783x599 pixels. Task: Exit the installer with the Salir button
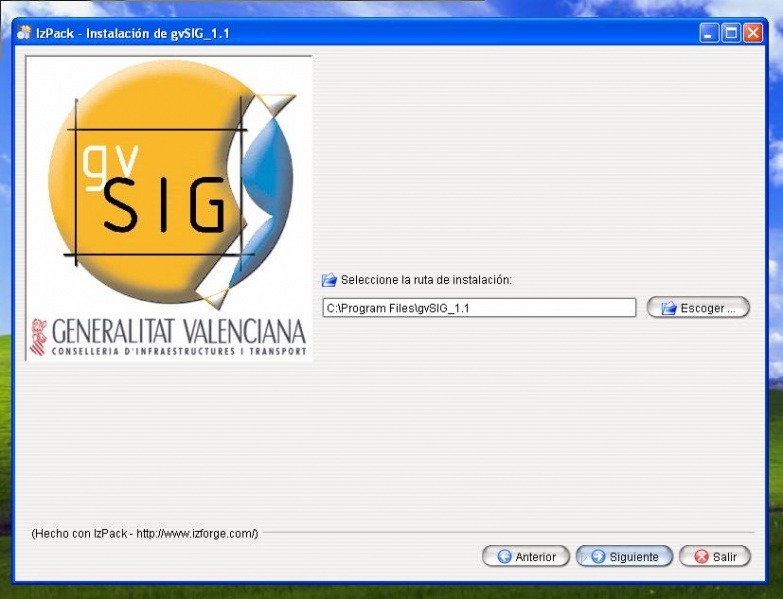click(x=714, y=557)
